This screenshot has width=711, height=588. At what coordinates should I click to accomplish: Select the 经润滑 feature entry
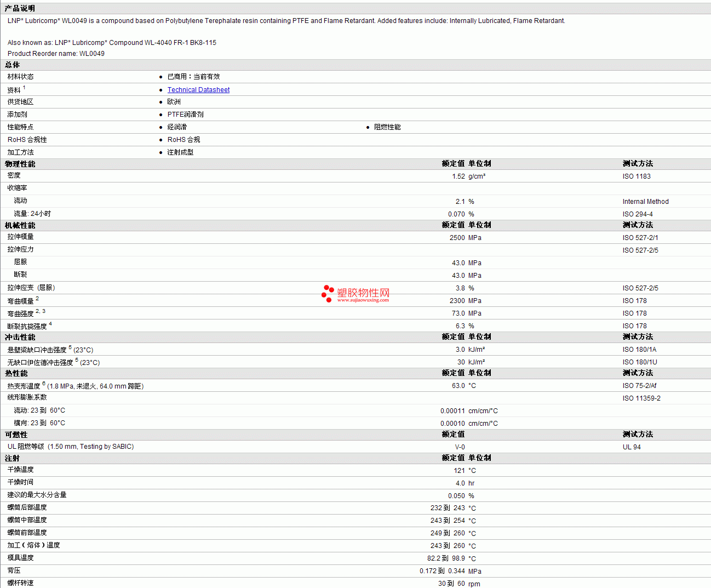pos(177,127)
